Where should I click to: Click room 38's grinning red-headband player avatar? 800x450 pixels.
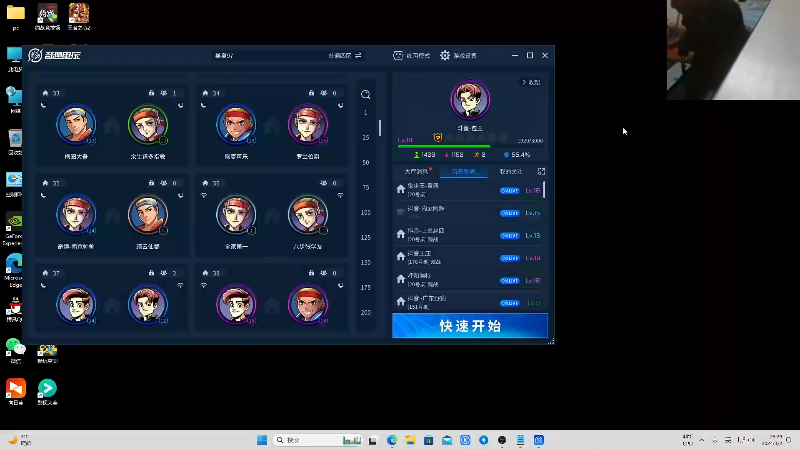pyautogui.click(x=308, y=305)
